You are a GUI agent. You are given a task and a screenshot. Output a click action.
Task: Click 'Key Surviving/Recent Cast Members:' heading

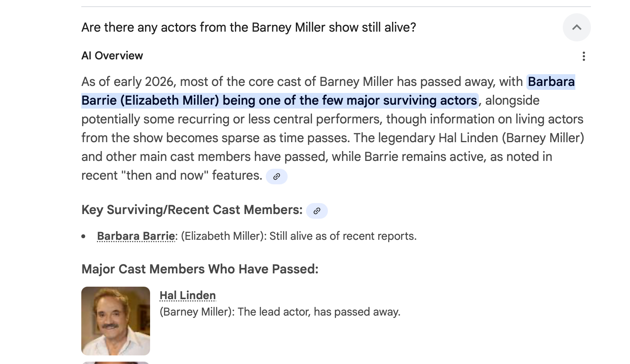click(x=192, y=210)
